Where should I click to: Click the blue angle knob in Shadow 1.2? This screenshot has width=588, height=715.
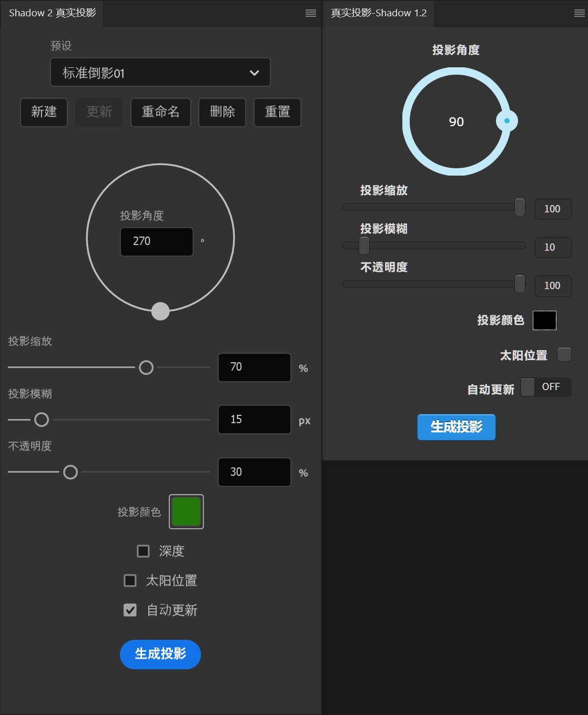(506, 121)
